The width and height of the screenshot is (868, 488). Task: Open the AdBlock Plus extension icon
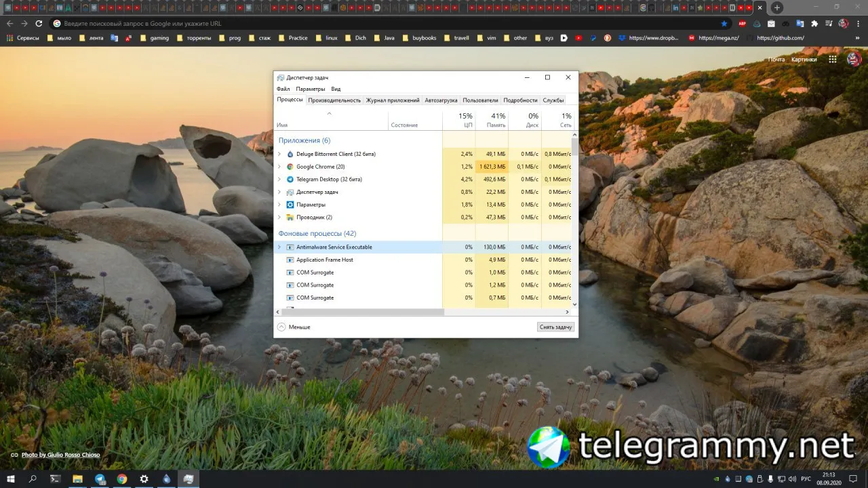[x=743, y=23]
